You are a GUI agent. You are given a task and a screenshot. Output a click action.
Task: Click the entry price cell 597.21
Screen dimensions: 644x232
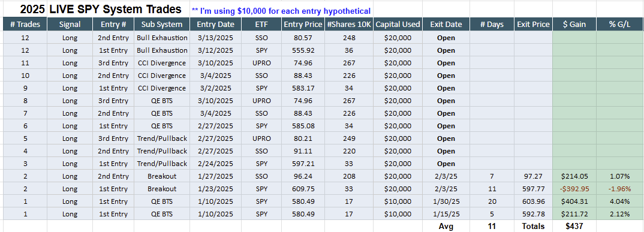303,164
